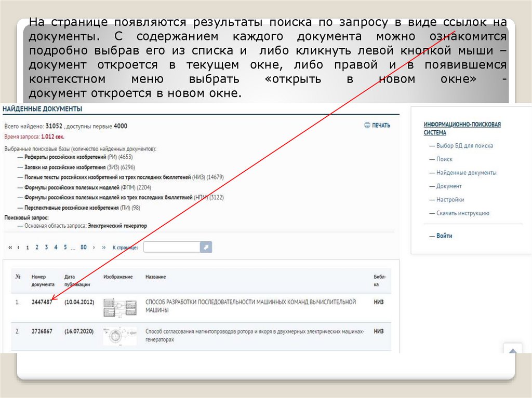The image size is (532, 398).
Task: Click the Войти login link
Action: click(x=444, y=236)
